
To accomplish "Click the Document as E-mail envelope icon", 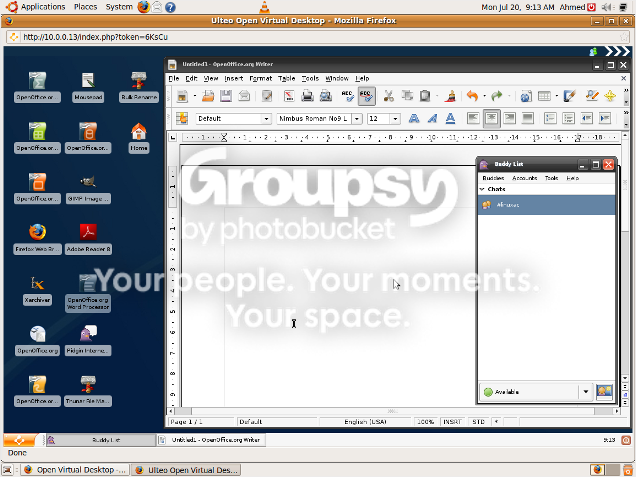I will (244, 96).
